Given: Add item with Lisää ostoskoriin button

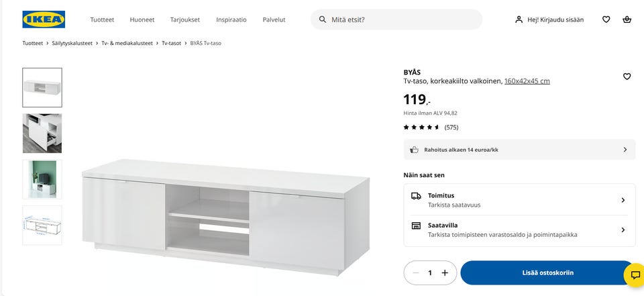Looking at the screenshot, I should click(x=547, y=273).
